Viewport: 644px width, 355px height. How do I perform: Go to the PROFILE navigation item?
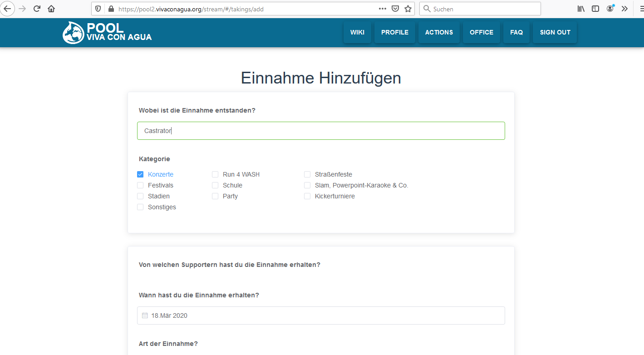[x=394, y=32]
